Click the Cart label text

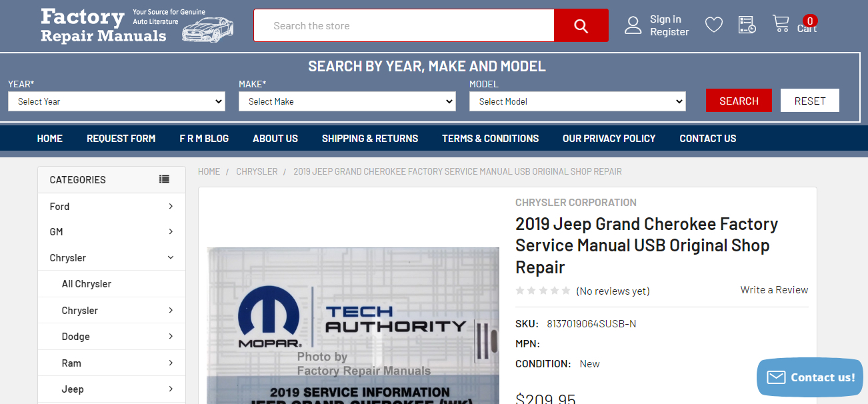(807, 29)
